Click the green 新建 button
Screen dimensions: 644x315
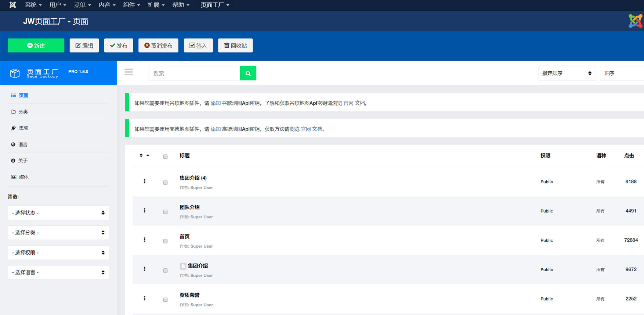pyautogui.click(x=36, y=46)
